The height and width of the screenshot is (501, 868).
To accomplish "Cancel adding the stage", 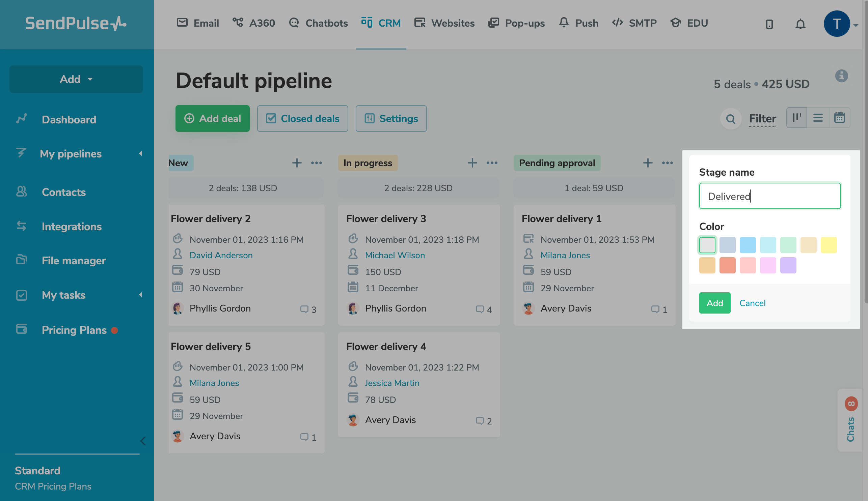I will click(x=752, y=303).
